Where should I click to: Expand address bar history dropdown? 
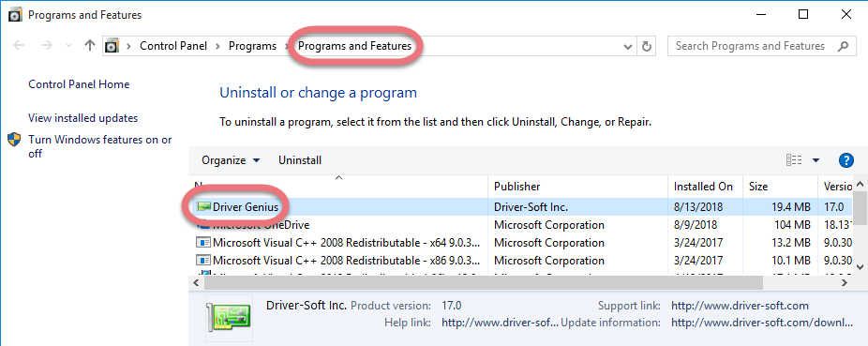click(x=628, y=47)
